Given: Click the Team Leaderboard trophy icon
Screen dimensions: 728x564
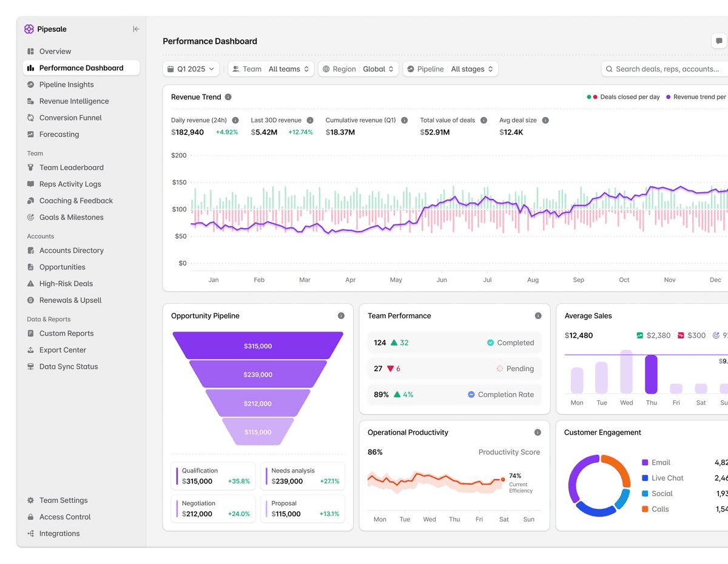Looking at the screenshot, I should [31, 167].
